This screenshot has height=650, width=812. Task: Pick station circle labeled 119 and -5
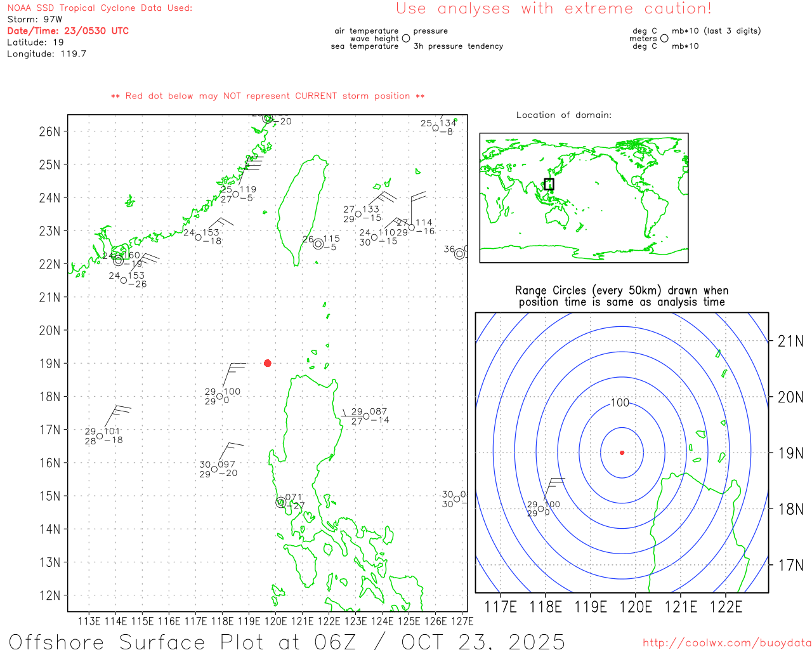235,194
